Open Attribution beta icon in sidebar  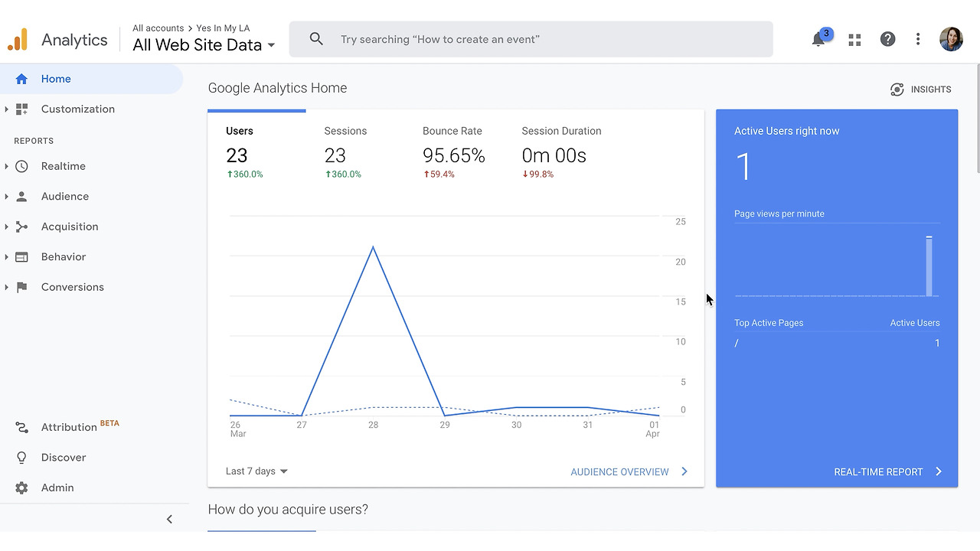coord(21,427)
